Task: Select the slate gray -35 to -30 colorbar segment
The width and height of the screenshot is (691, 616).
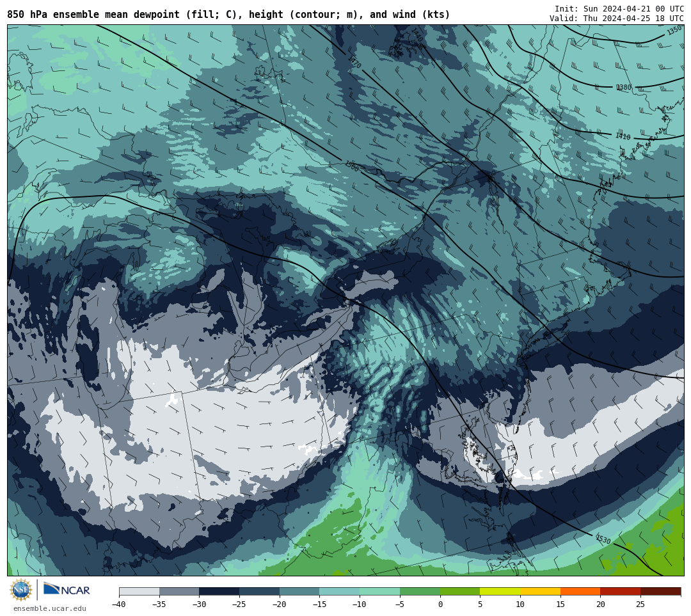Action: [x=179, y=591]
